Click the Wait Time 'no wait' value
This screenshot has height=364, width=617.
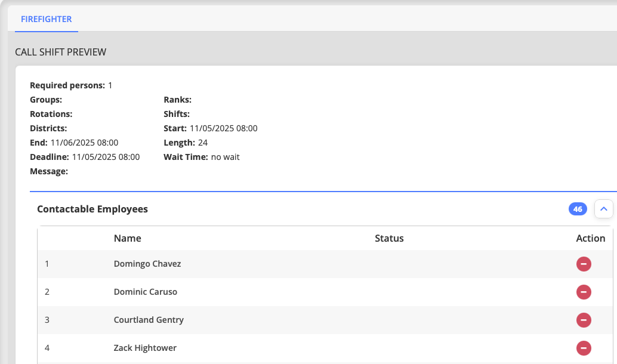pyautogui.click(x=225, y=157)
